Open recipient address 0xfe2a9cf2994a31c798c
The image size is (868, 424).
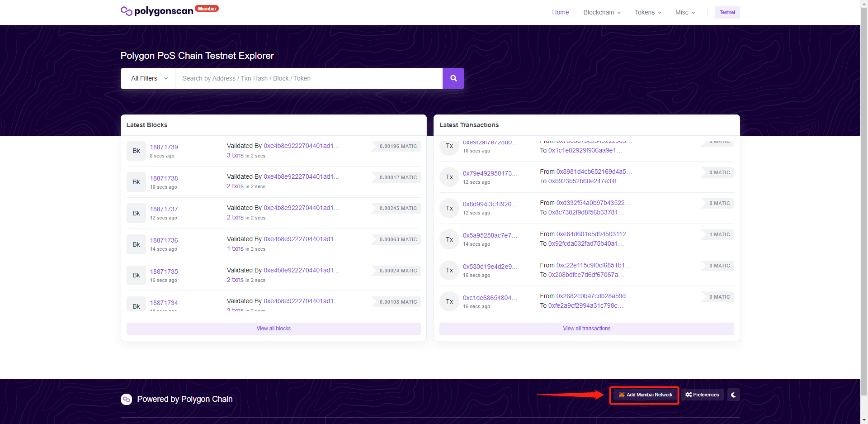point(586,305)
